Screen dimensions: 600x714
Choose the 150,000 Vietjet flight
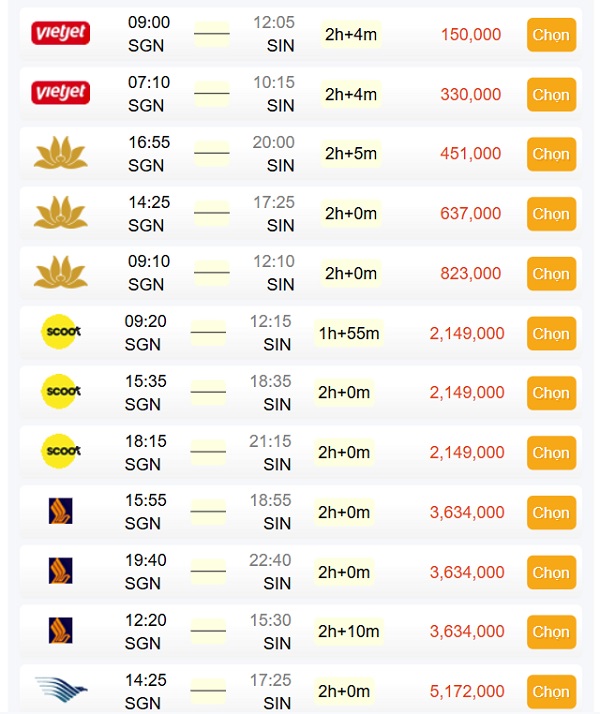tap(551, 35)
